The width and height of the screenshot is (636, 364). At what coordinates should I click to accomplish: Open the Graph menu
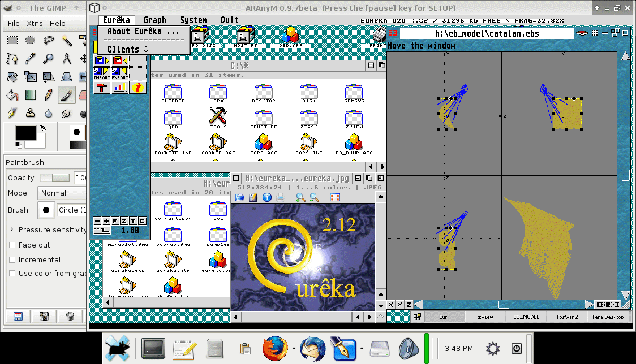[155, 20]
